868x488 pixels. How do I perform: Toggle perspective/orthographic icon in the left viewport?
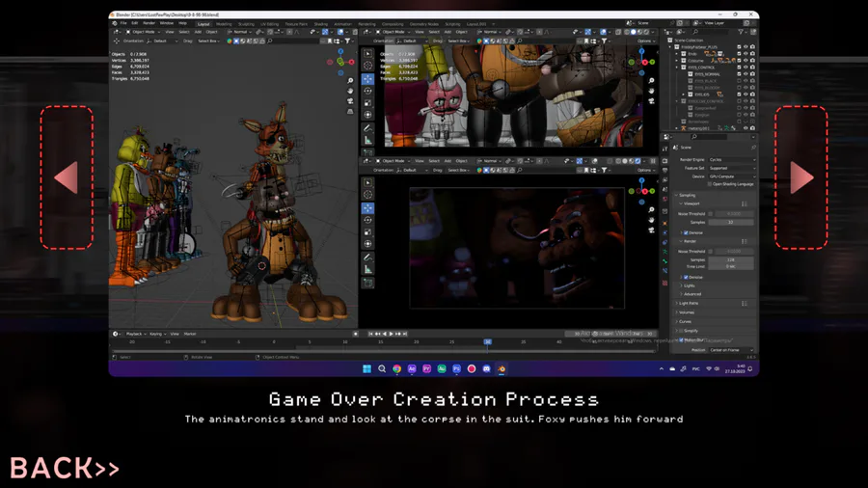pos(350,111)
